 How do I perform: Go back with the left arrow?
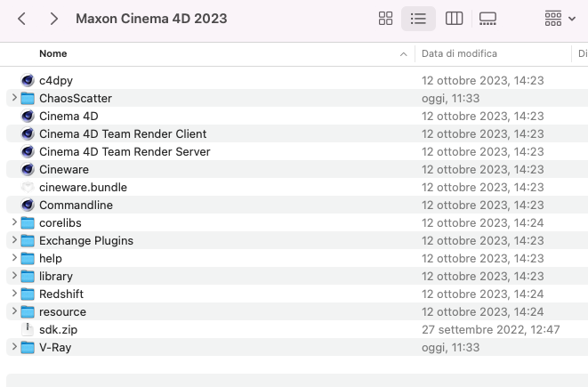(21, 19)
